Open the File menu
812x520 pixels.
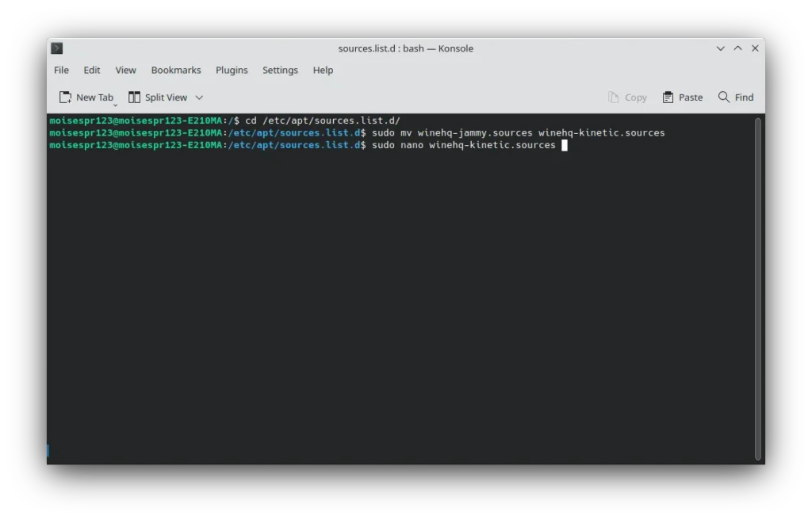61,71
